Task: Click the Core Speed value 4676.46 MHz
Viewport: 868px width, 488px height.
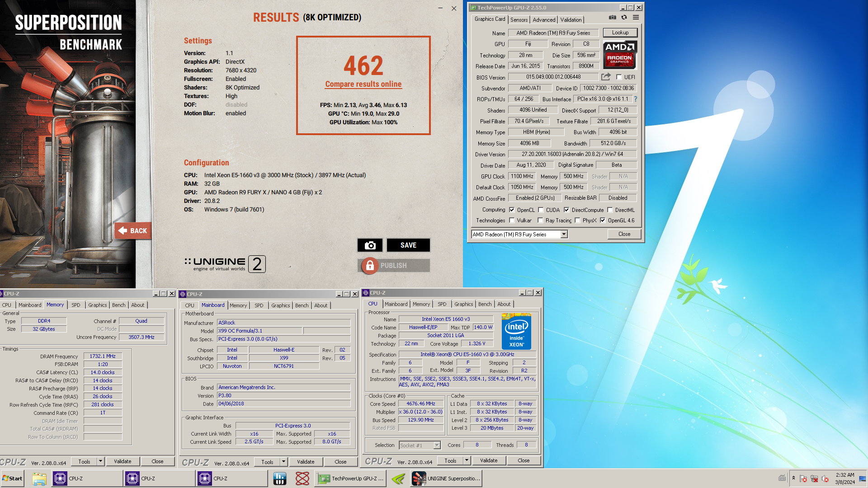Action: [x=420, y=404]
